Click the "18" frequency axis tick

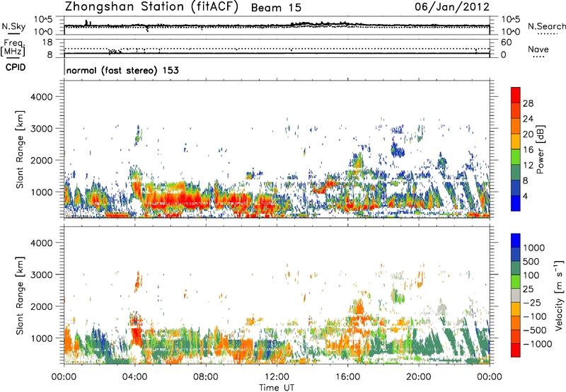coord(47,42)
